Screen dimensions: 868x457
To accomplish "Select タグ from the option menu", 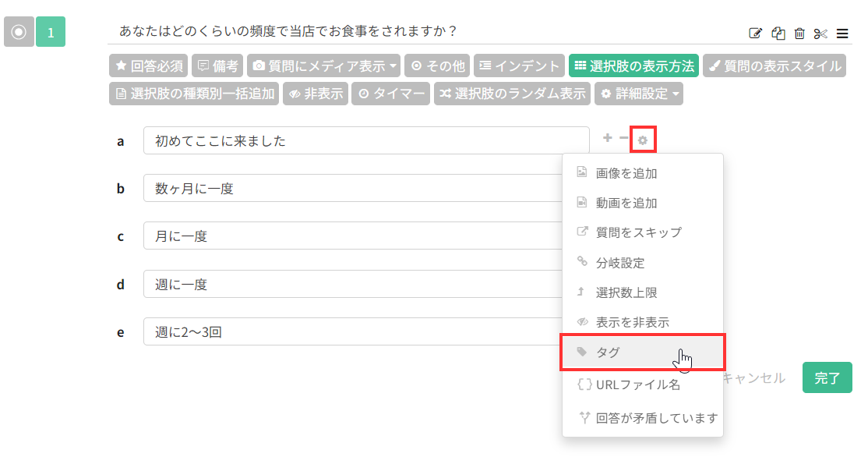I will tap(643, 352).
